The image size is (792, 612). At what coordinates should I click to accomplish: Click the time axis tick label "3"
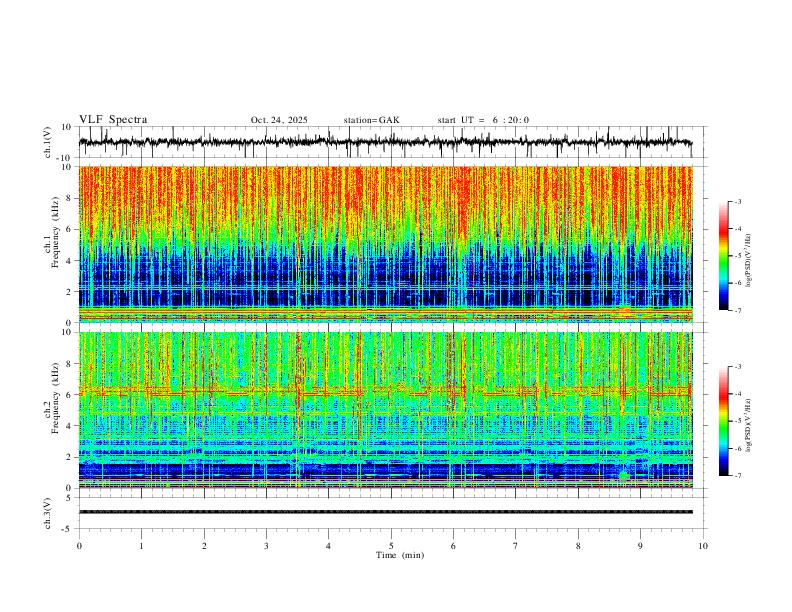point(266,546)
